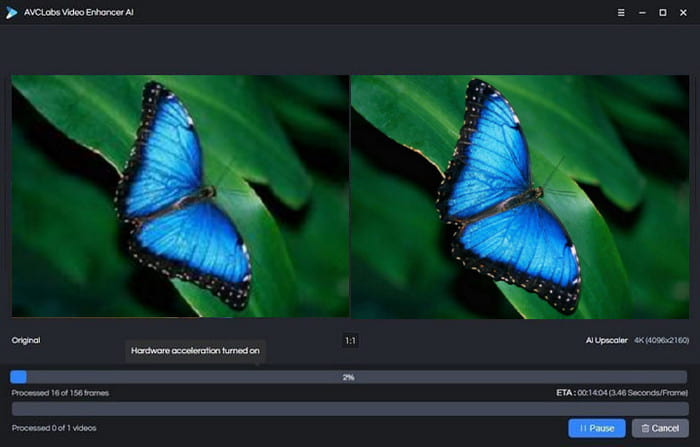Select the AI upscaled butterfly preview

click(x=520, y=196)
